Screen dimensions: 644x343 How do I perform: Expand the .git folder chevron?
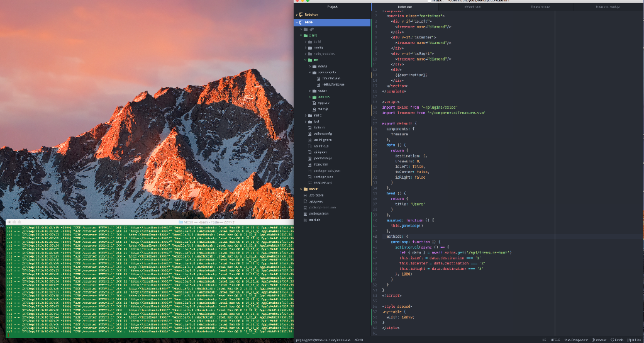tap(301, 29)
